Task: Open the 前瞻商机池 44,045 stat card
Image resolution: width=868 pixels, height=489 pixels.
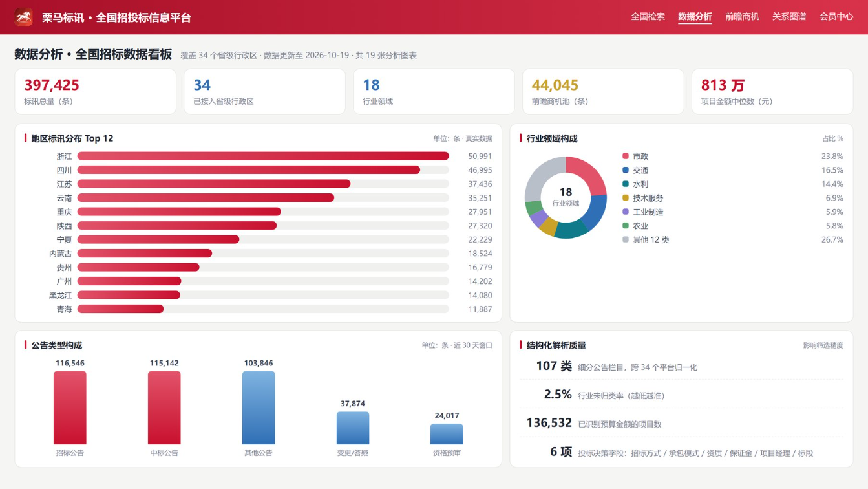Action: tap(603, 92)
